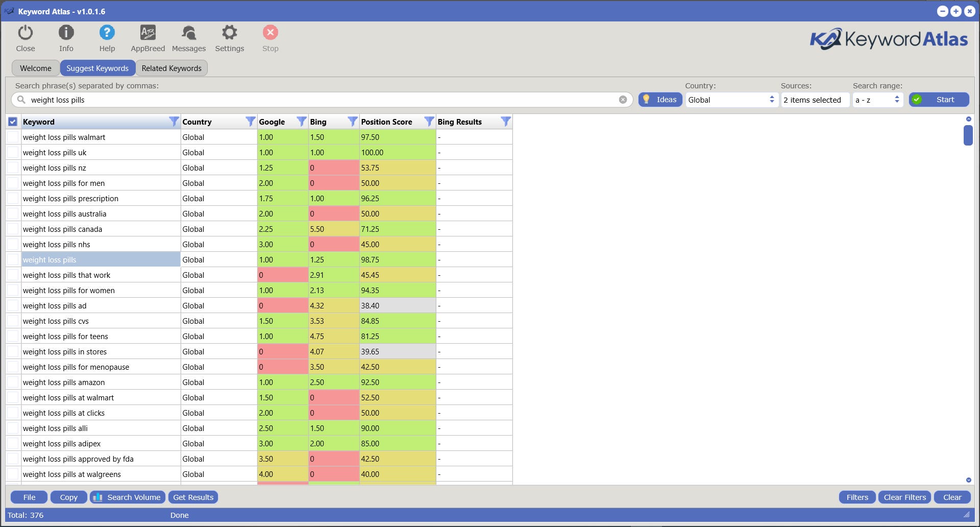The height and width of the screenshot is (527, 980).
Task: Launch the AppBreed toolbar icon
Action: tap(148, 33)
